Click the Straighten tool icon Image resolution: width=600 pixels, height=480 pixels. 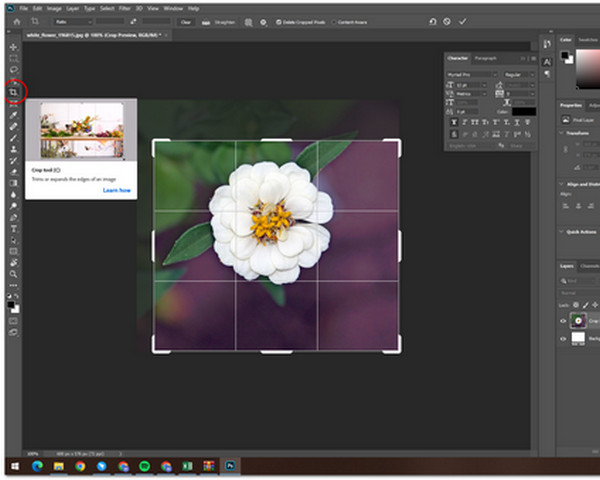[206, 22]
